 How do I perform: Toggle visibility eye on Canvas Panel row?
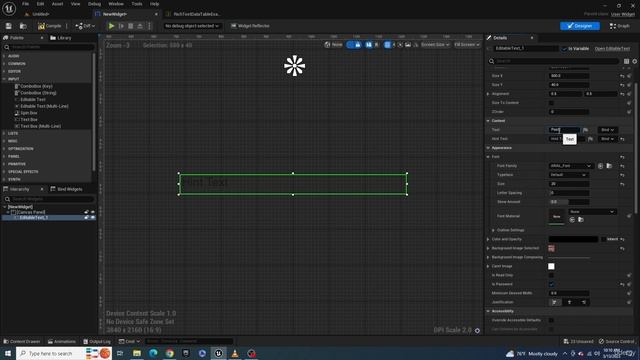click(x=93, y=212)
